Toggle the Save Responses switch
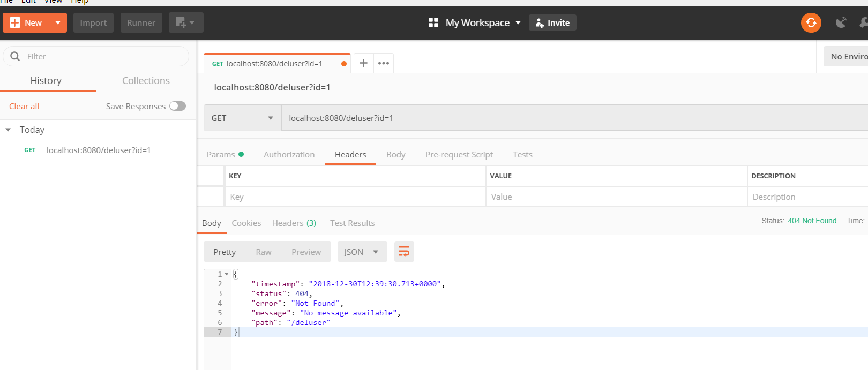This screenshot has height=370, width=868. [177, 106]
